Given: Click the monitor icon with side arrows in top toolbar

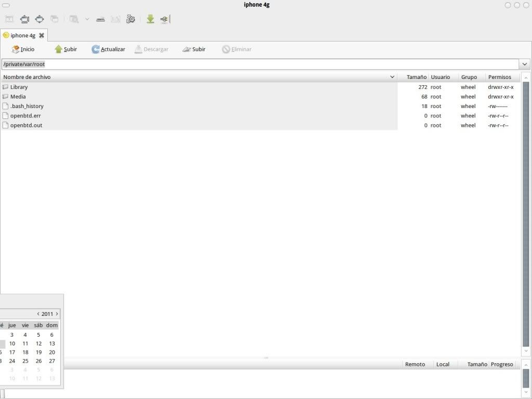Looking at the screenshot, I should (25, 19).
